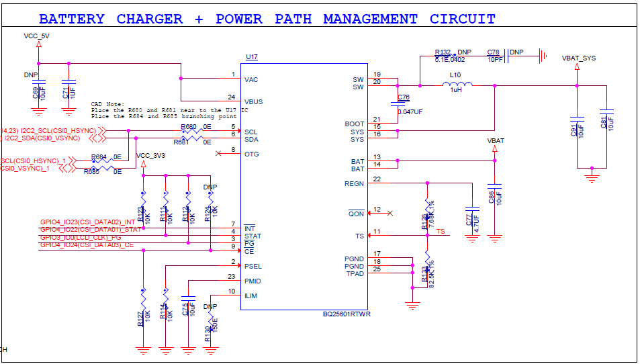Click the VBAT_SYS power symbol arrow
The height and width of the screenshot is (364, 642).
[577, 66]
